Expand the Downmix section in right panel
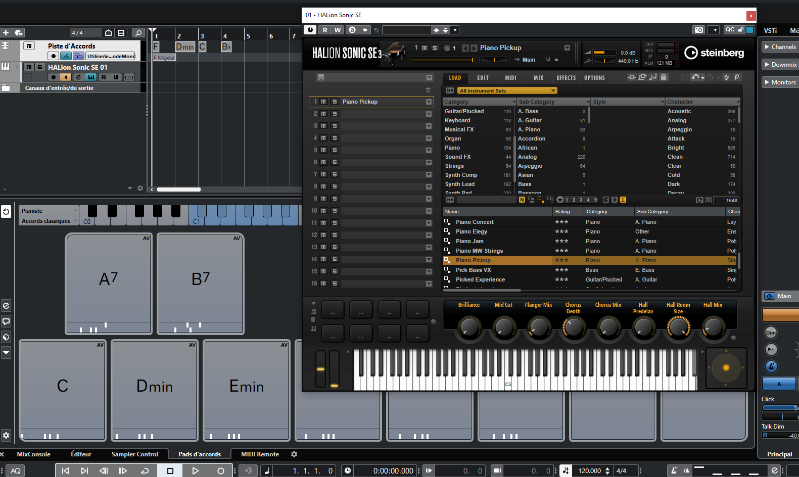799x477 pixels. pos(780,64)
